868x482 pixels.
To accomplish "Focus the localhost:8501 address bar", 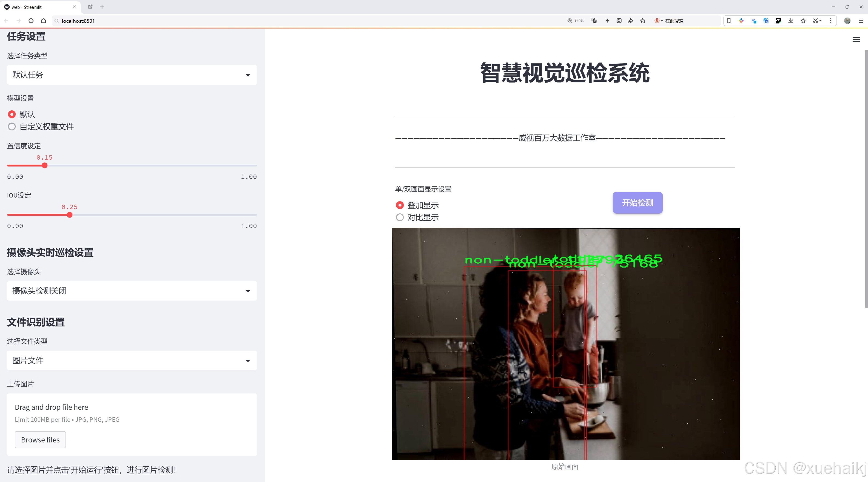I will click(303, 21).
